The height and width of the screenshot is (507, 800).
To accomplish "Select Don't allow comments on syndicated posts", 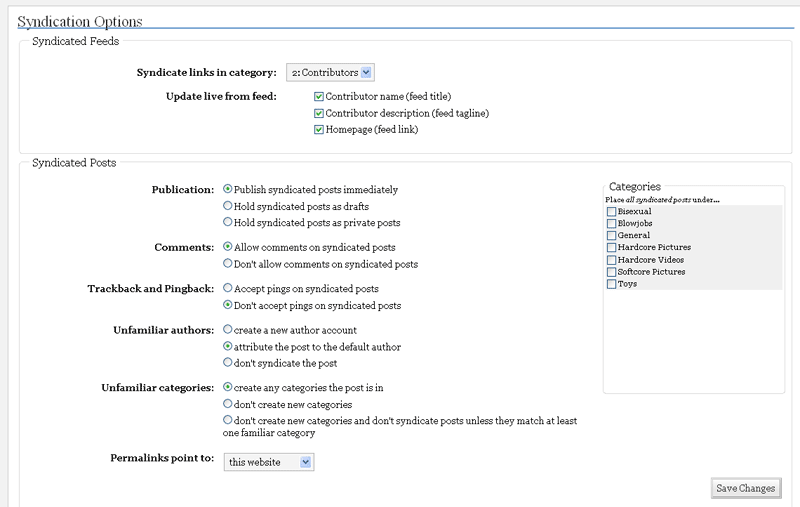I will point(228,264).
